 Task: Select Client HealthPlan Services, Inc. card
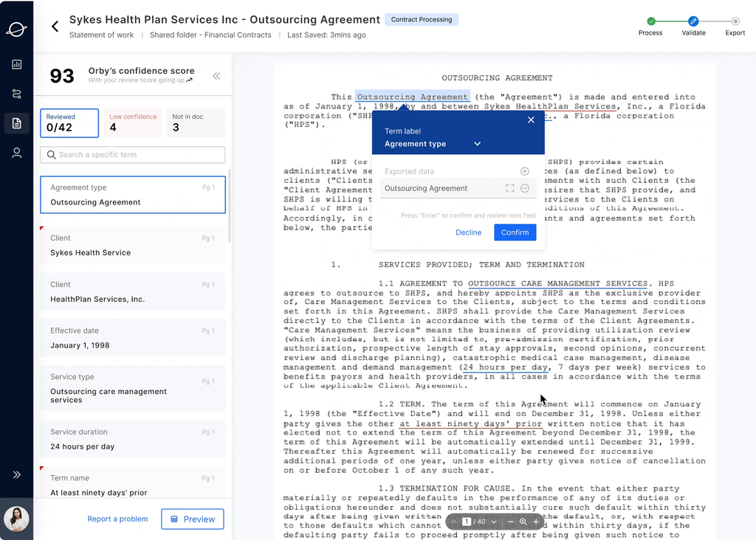tap(133, 292)
